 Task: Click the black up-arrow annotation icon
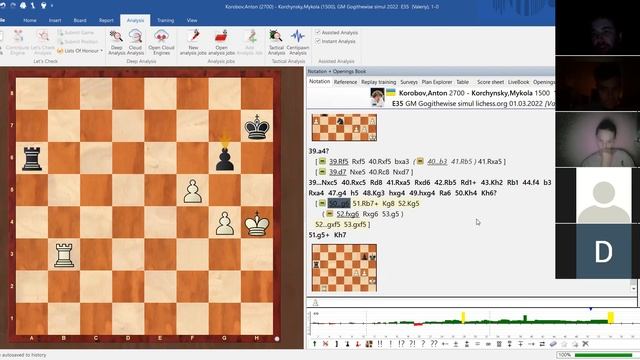coord(314,344)
